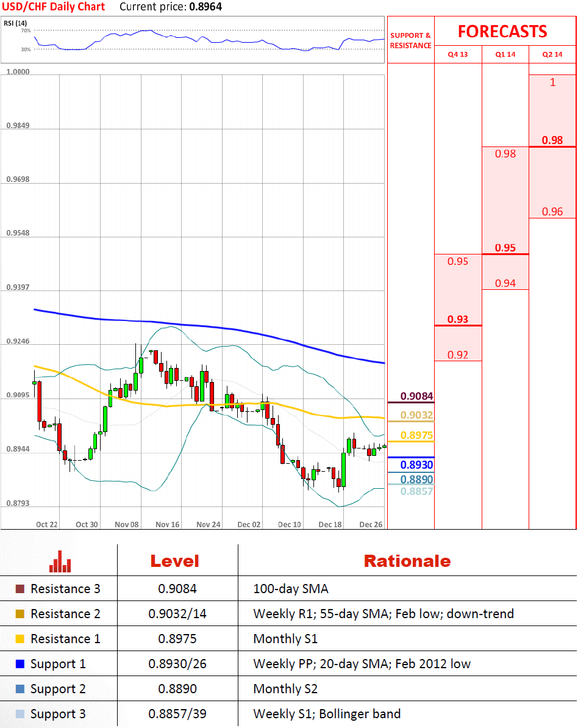Select the Q4 13 forecast column header

pyautogui.click(x=457, y=54)
